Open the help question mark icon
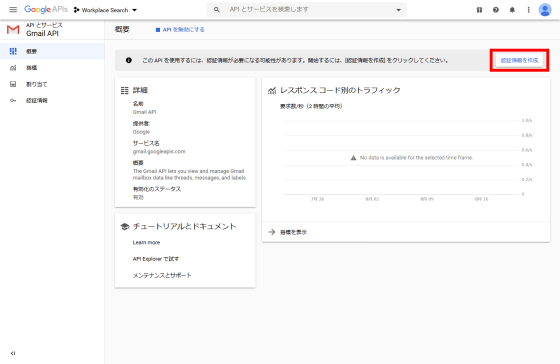Viewport: 560px width, 364px height. pyautogui.click(x=496, y=10)
